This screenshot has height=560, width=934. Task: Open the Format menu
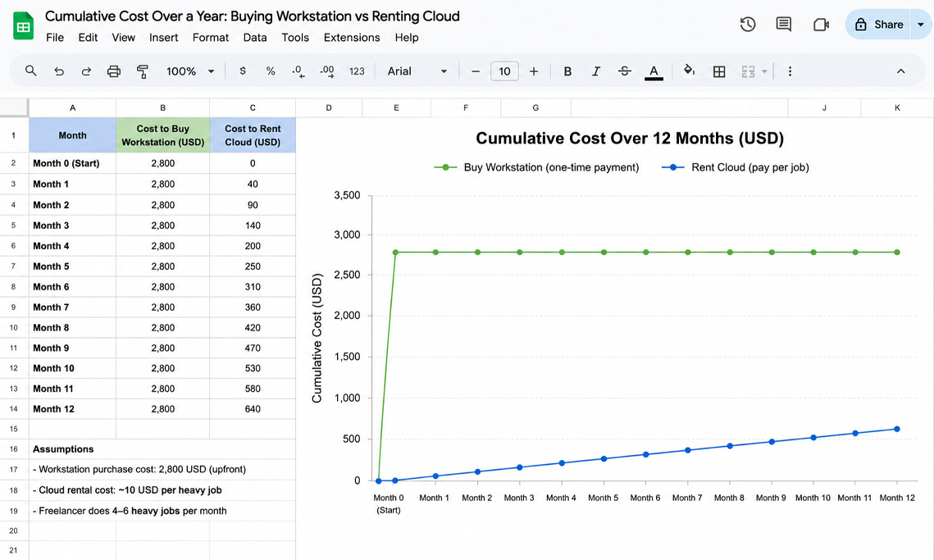210,38
